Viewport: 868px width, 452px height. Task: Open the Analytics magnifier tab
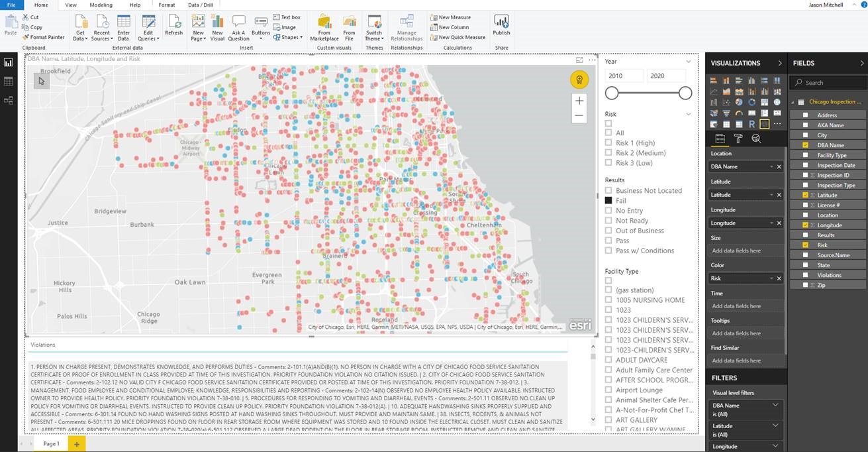(756, 139)
